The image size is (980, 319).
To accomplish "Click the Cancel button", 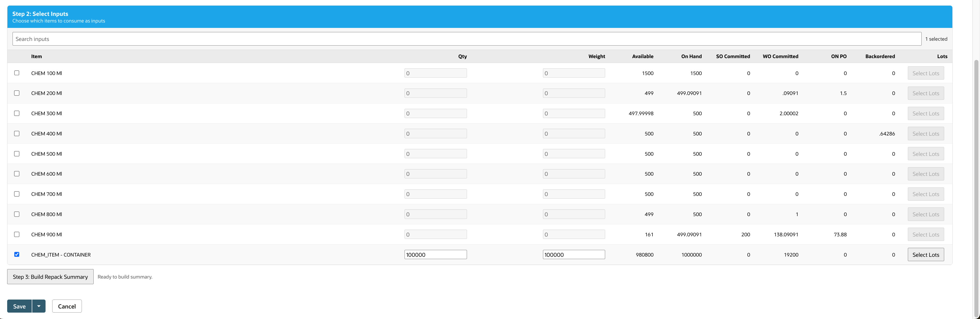I will point(67,306).
